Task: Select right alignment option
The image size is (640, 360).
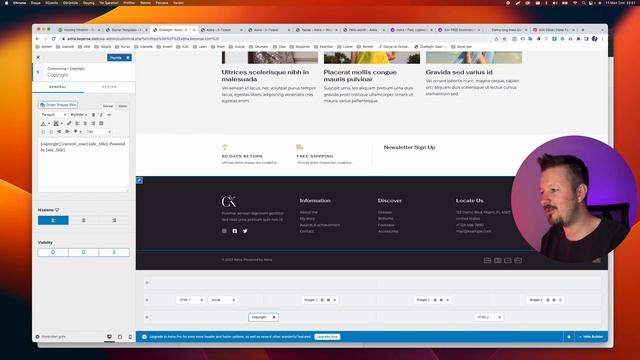Action: click(x=114, y=220)
